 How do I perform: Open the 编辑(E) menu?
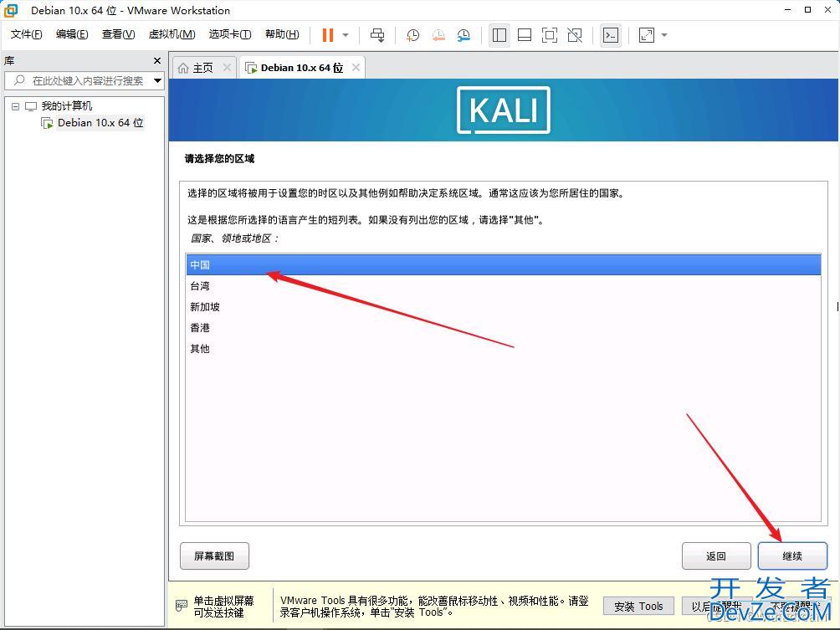[x=72, y=34]
